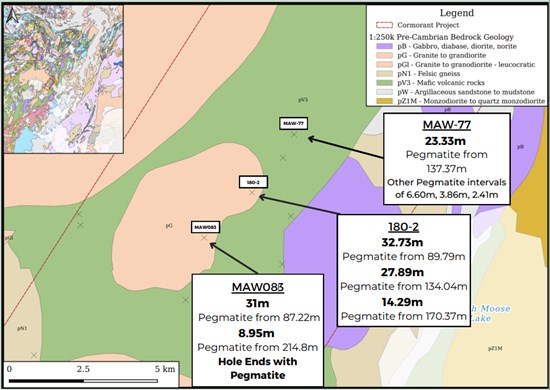Click the MAW083 callout heading

click(258, 287)
